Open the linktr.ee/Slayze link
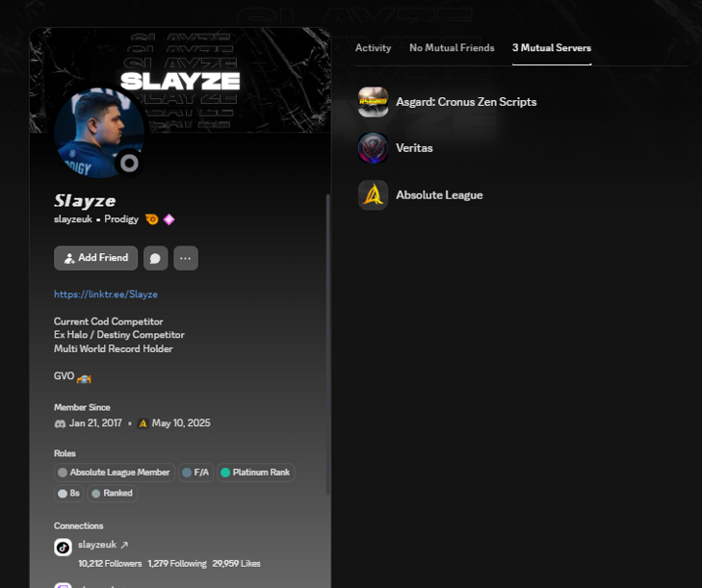 (106, 294)
